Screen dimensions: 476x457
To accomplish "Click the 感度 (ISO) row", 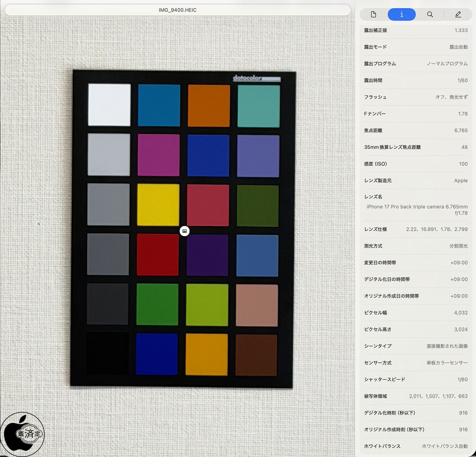I will pyautogui.click(x=416, y=164).
